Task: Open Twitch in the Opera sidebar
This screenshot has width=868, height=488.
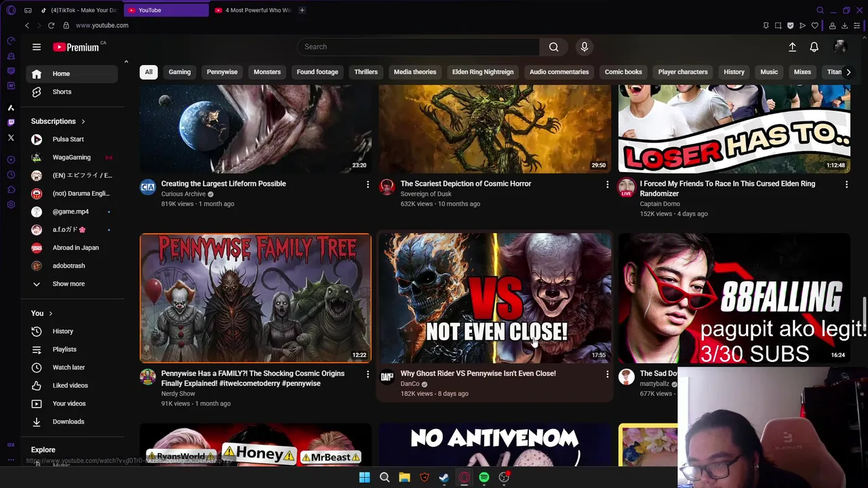Action: [x=11, y=123]
